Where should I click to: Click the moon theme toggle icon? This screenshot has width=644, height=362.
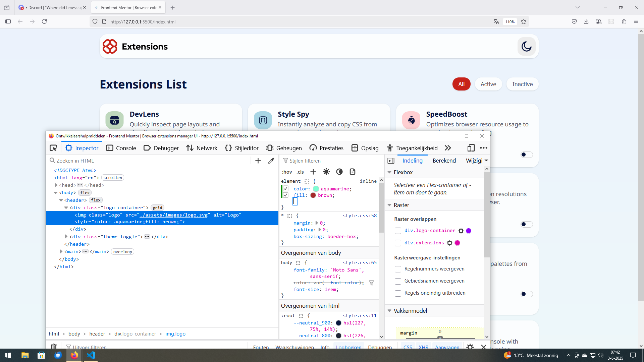pos(526,47)
